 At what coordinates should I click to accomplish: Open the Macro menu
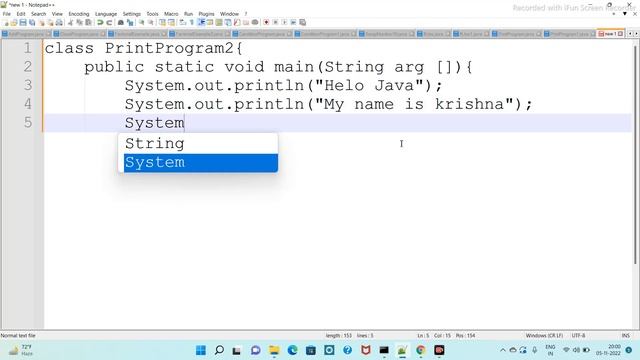tap(171, 14)
